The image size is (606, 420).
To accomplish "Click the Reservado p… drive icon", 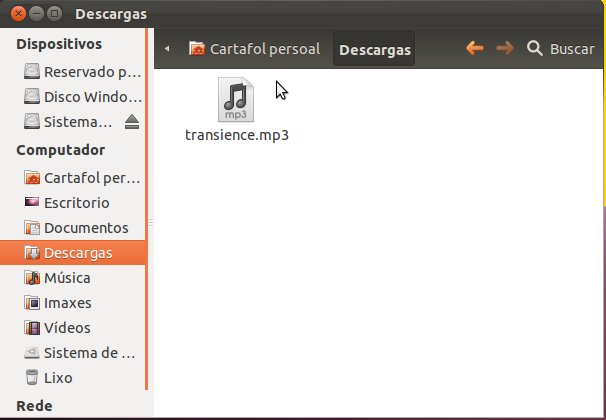I will click(32, 71).
